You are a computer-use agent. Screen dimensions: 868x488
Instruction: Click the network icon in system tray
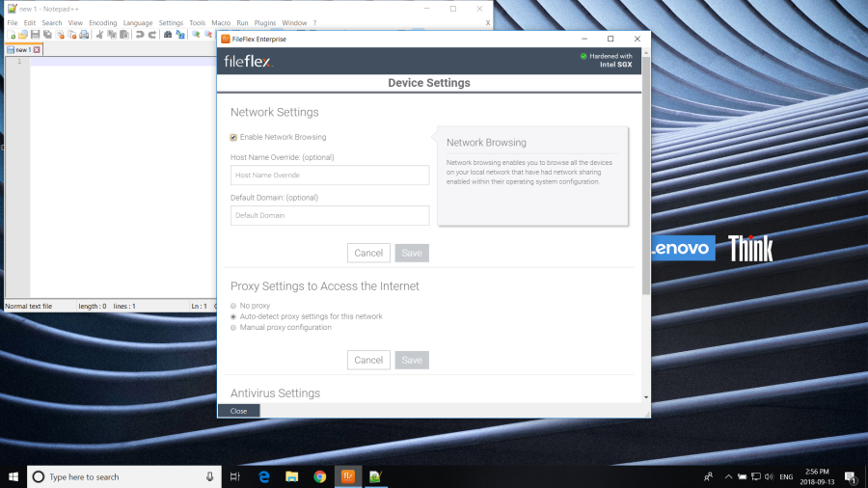[755, 476]
